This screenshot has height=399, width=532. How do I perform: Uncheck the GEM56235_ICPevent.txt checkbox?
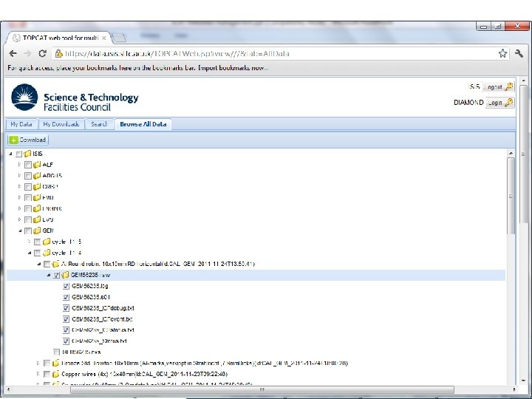pos(66,319)
